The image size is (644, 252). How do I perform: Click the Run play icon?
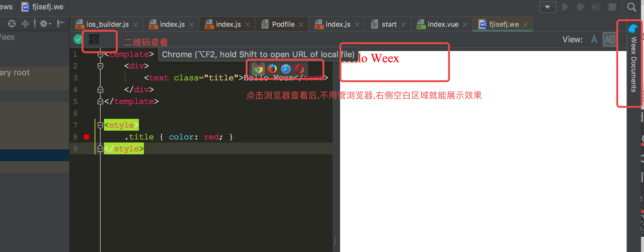click(x=566, y=7)
